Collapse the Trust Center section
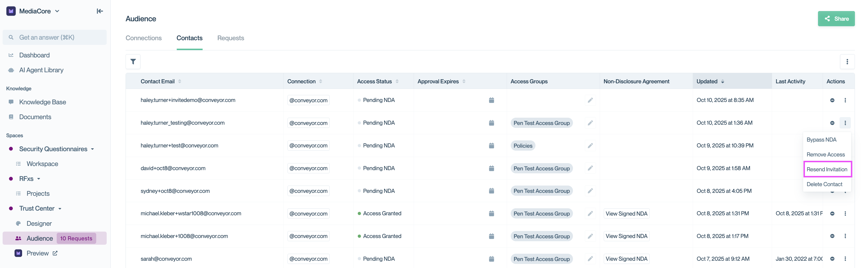The width and height of the screenshot is (868, 268). click(59, 208)
